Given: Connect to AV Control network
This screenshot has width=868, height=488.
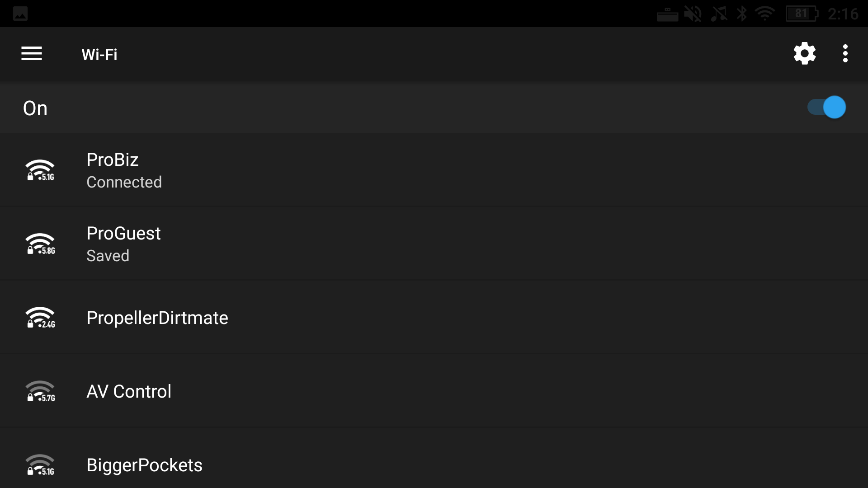Looking at the screenshot, I should pyautogui.click(x=434, y=391).
